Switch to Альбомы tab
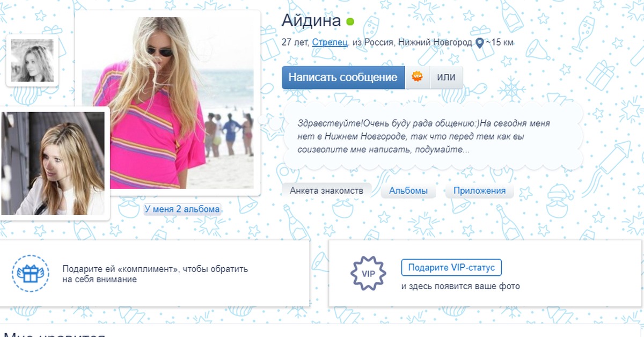The image size is (644, 337). (x=408, y=191)
